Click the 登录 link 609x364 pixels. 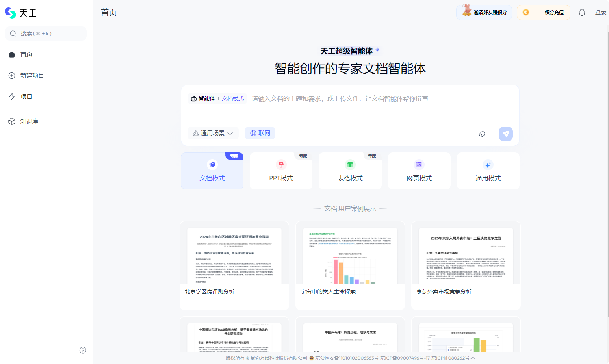[600, 13]
